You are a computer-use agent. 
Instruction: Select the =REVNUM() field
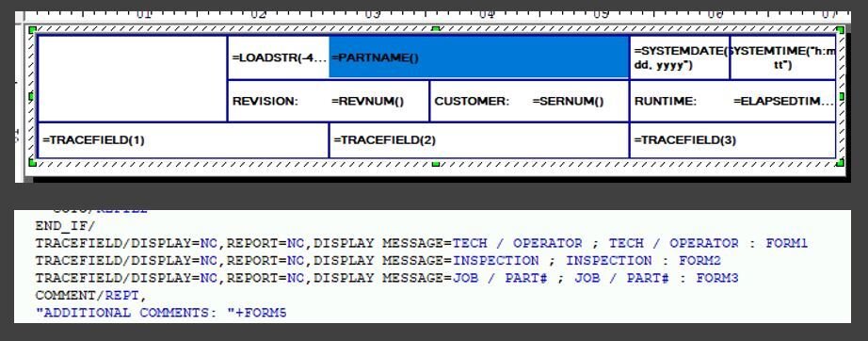click(367, 102)
